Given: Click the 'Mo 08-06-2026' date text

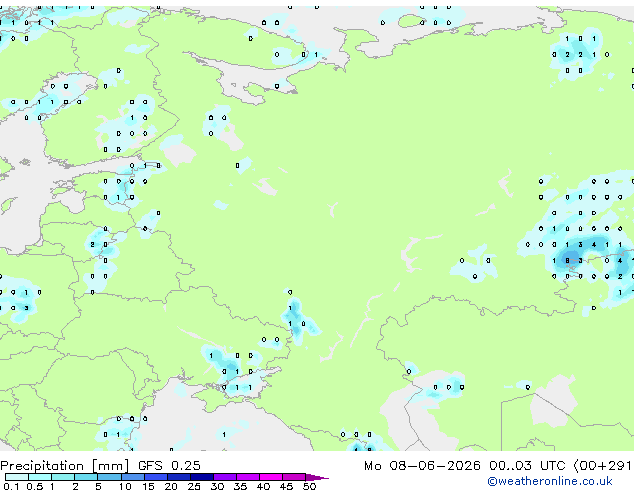Looking at the screenshot, I should 422,466.
